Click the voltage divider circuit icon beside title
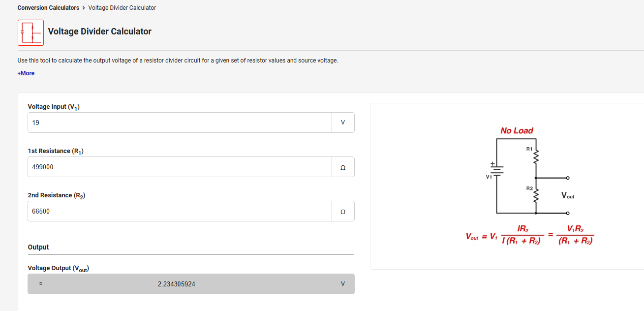Screen dimensions: 644x311 [x=31, y=32]
